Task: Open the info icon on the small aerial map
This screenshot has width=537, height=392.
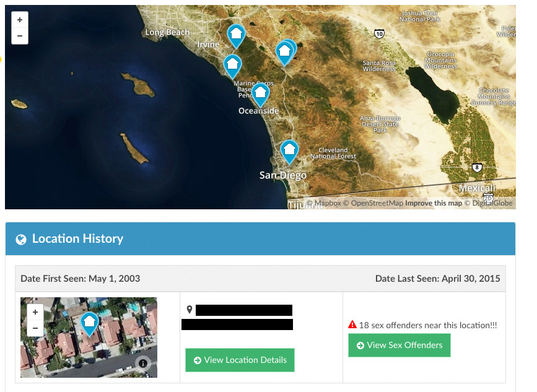Action: 142,364
